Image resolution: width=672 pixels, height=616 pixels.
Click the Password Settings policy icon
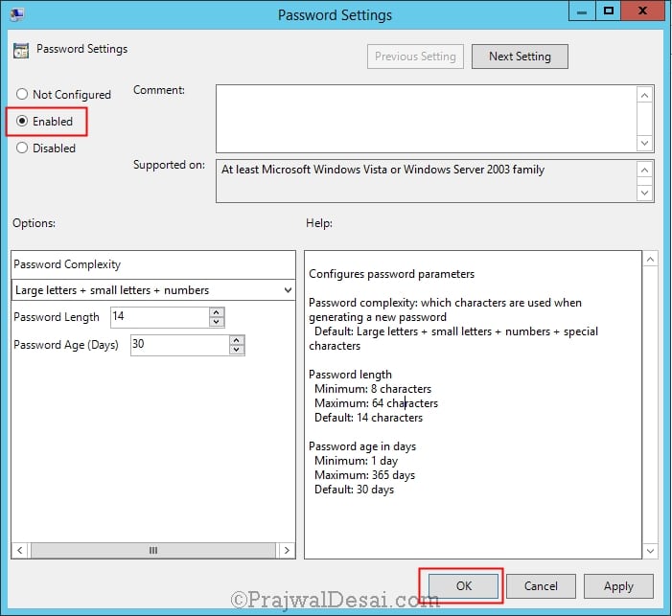(21, 50)
